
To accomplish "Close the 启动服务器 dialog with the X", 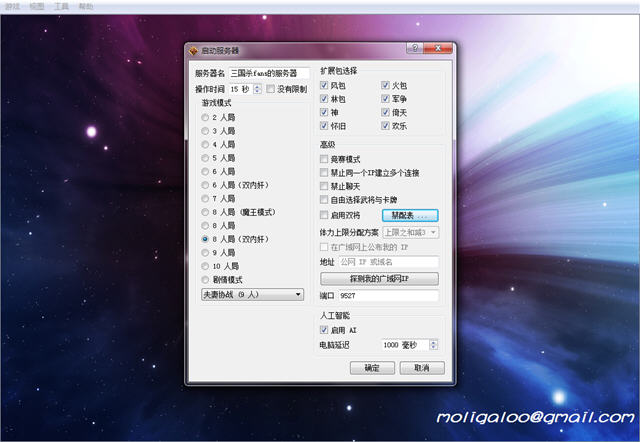I will 438,48.
